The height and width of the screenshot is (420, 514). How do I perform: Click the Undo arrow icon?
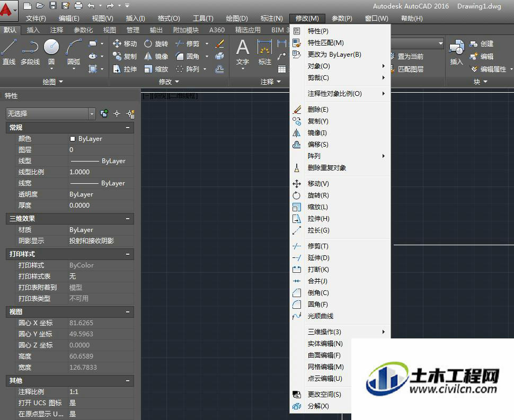[91, 6]
